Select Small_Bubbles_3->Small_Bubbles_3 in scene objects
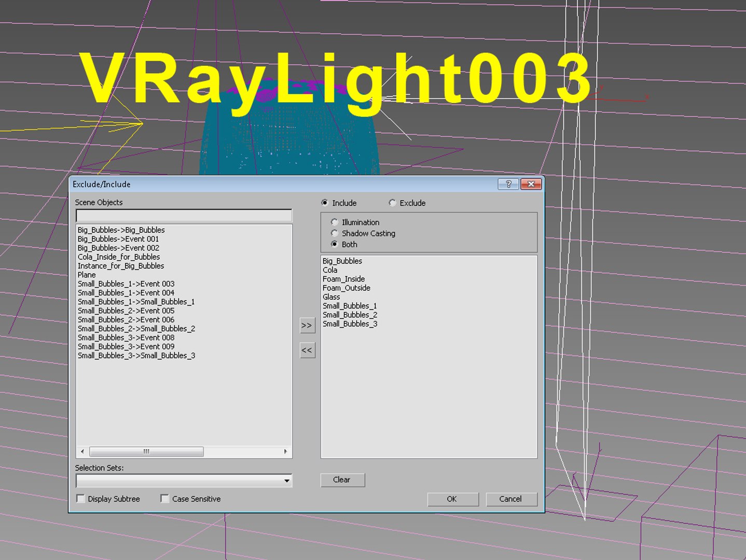The image size is (746, 560). (136, 356)
